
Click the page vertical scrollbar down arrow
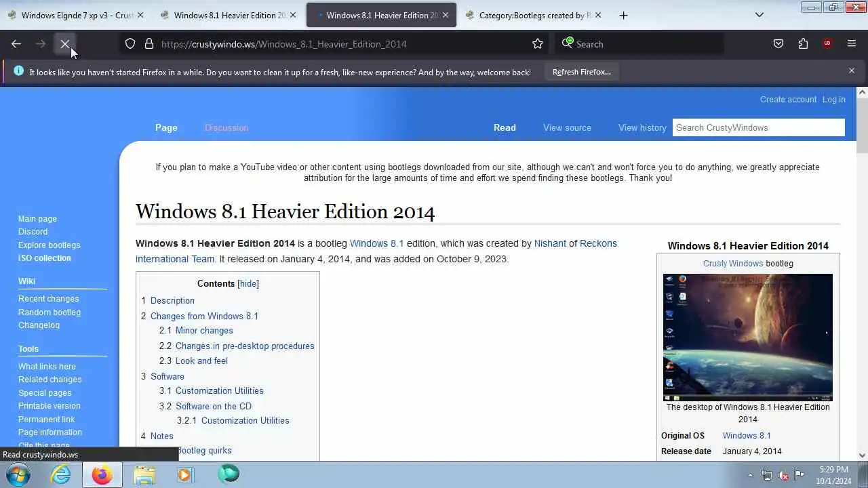point(862,455)
